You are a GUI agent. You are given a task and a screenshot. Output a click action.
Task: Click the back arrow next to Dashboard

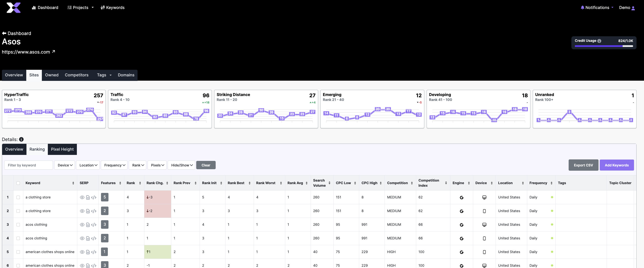(4, 33)
